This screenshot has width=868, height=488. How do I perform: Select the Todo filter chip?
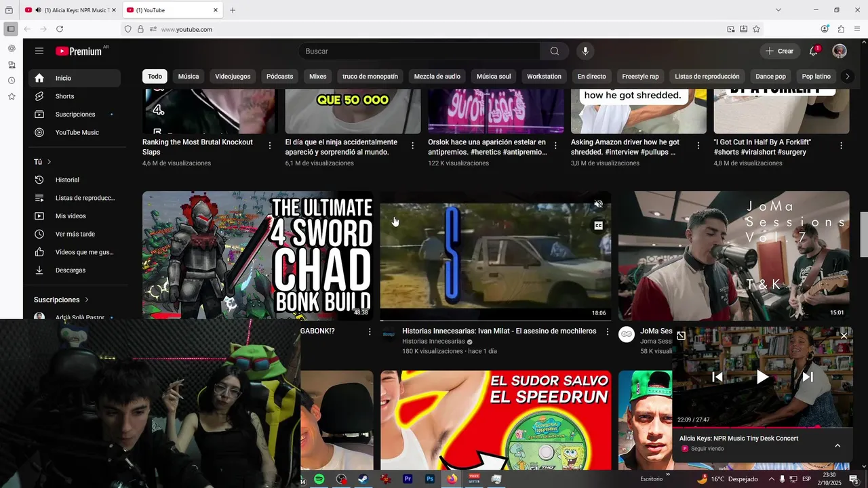(x=155, y=77)
